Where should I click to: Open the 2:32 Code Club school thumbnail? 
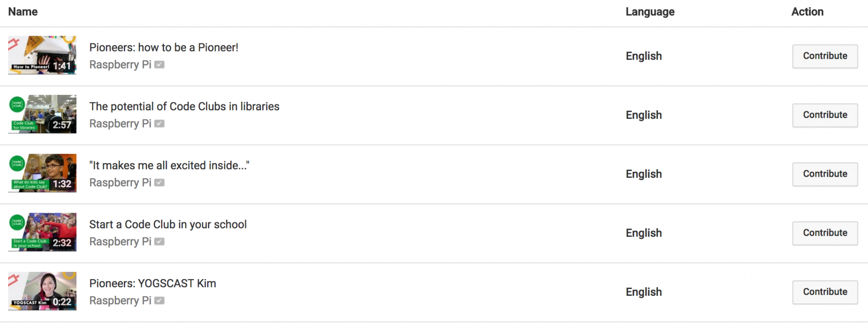coord(42,232)
